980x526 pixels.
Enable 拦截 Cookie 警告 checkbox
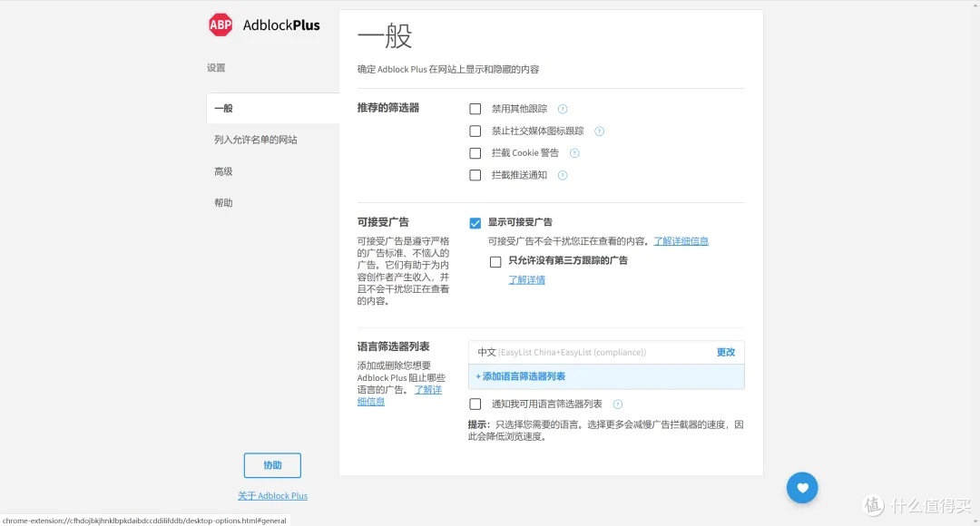pyautogui.click(x=475, y=153)
